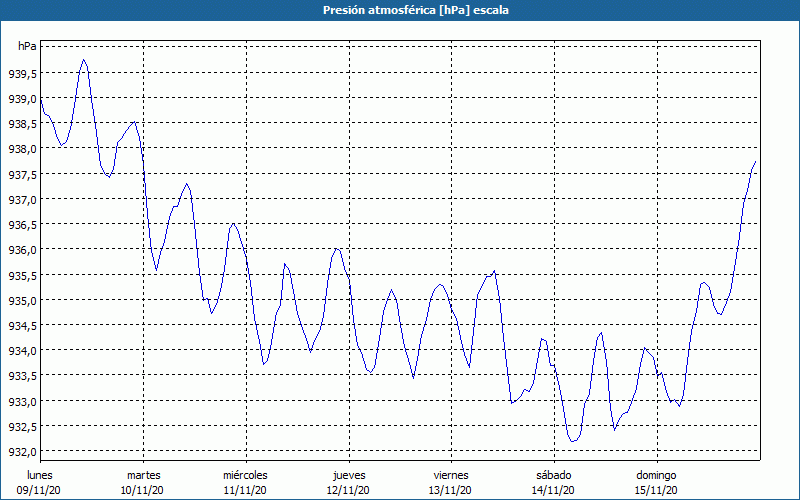Click the 'miércoles' day label
This screenshot has width=800, height=500.
coord(245,475)
